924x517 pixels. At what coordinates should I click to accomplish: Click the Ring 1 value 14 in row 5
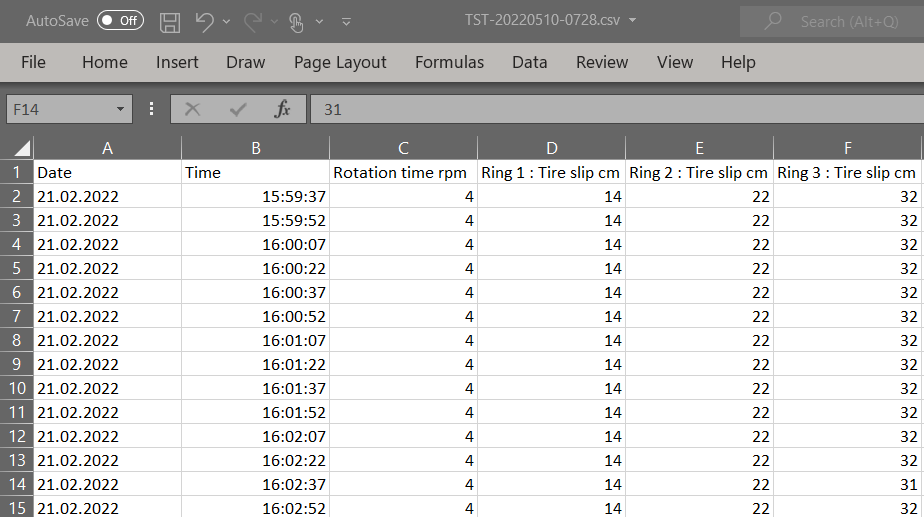pyautogui.click(x=551, y=268)
